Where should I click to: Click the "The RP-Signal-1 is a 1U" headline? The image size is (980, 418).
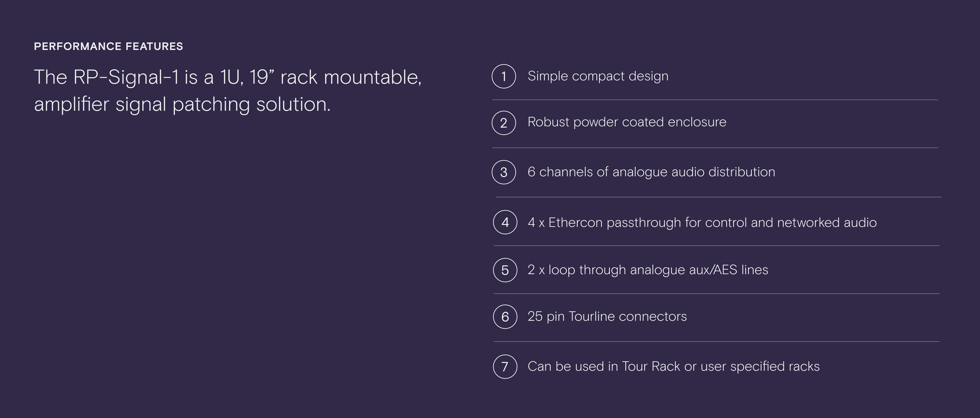(x=228, y=77)
